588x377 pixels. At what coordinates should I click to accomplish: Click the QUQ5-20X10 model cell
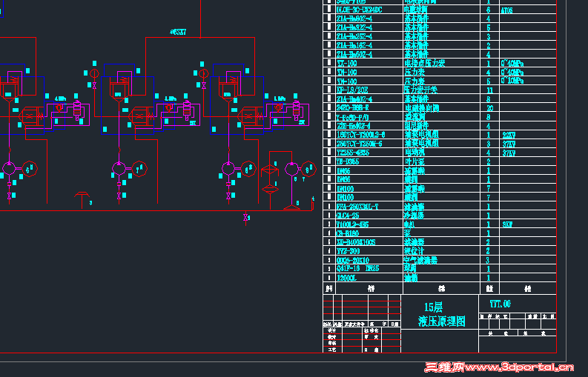(x=353, y=260)
